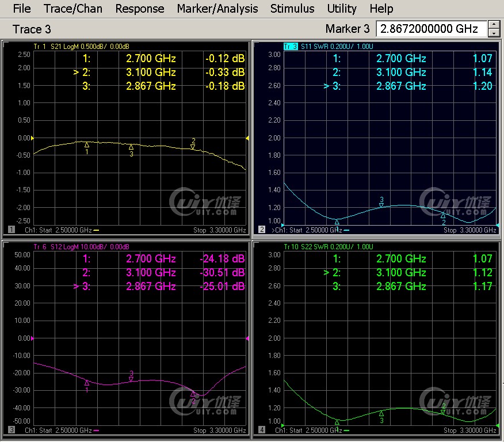Select marker 3 triangle on S12 trace
504x442 pixels.
[x=131, y=379]
